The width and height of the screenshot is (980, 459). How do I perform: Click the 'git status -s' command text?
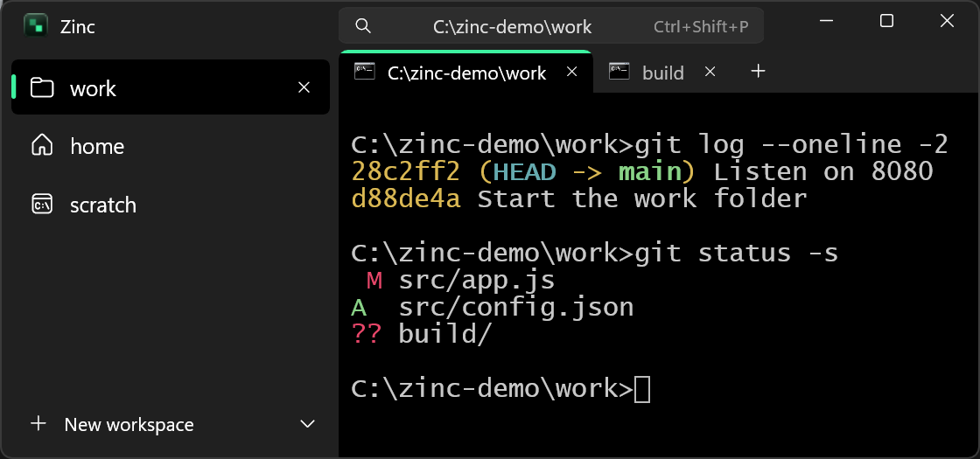tap(736, 253)
